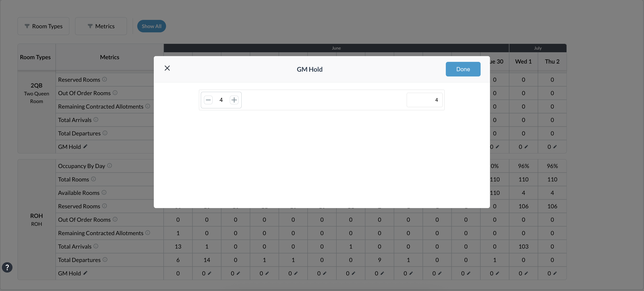Click info icon next to ROH Total Arrivals
Image resolution: width=644 pixels, height=291 pixels.
tap(96, 246)
